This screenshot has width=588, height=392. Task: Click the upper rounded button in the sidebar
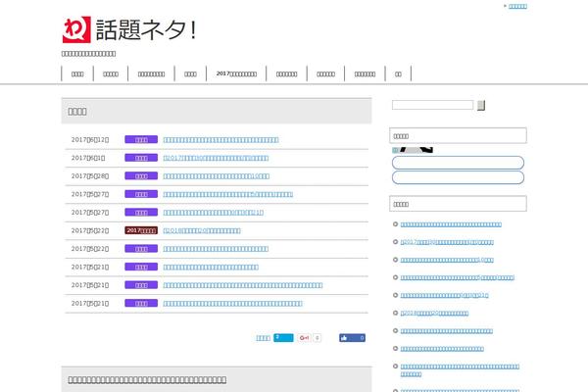458,163
